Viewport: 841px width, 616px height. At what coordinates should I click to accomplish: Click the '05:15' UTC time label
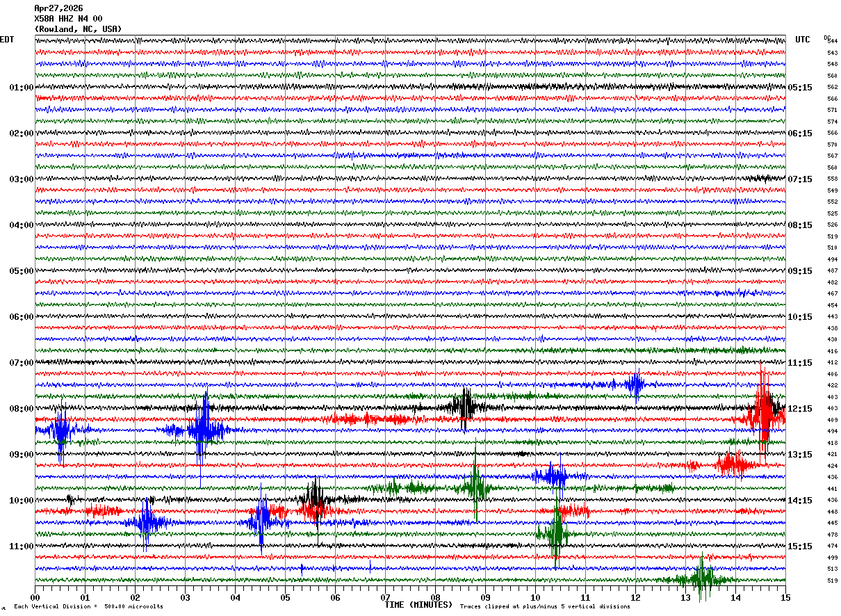point(800,88)
